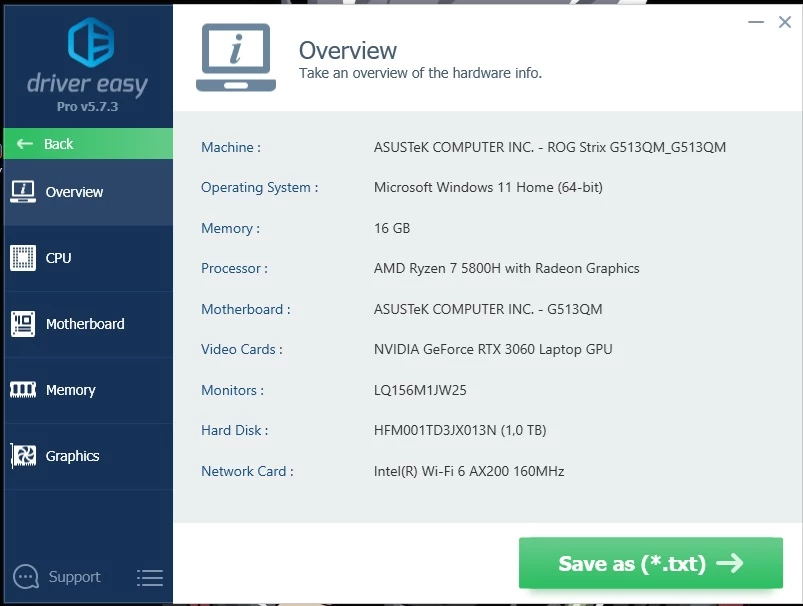Click the 'Monitors :' label
The image size is (803, 606).
tap(233, 390)
